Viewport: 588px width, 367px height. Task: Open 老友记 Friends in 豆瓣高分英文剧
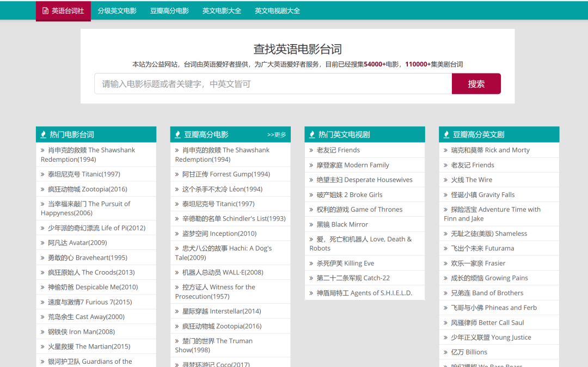pyautogui.click(x=472, y=165)
